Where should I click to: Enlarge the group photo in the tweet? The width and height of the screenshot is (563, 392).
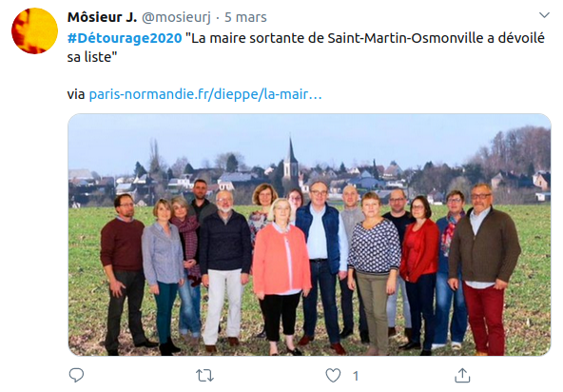(309, 235)
